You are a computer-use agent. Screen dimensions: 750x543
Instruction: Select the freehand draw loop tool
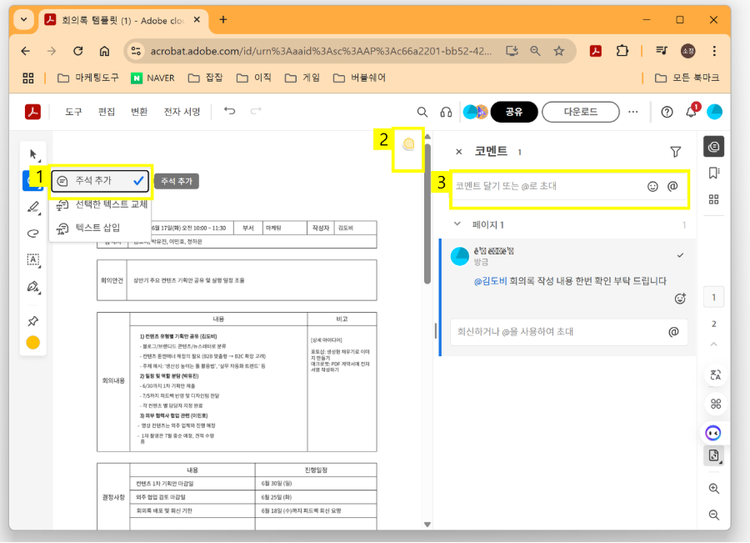click(33, 233)
